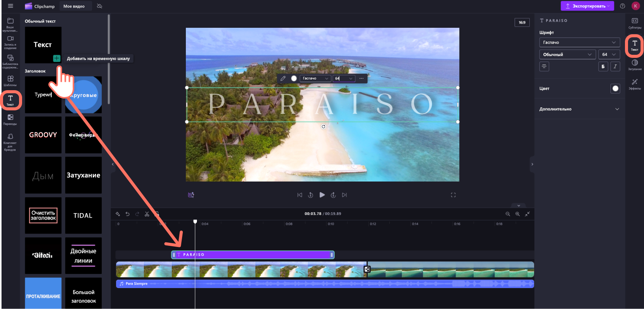This screenshot has height=309, width=644.
Task: Open Transitions sidebar tab
Action: click(x=10, y=120)
